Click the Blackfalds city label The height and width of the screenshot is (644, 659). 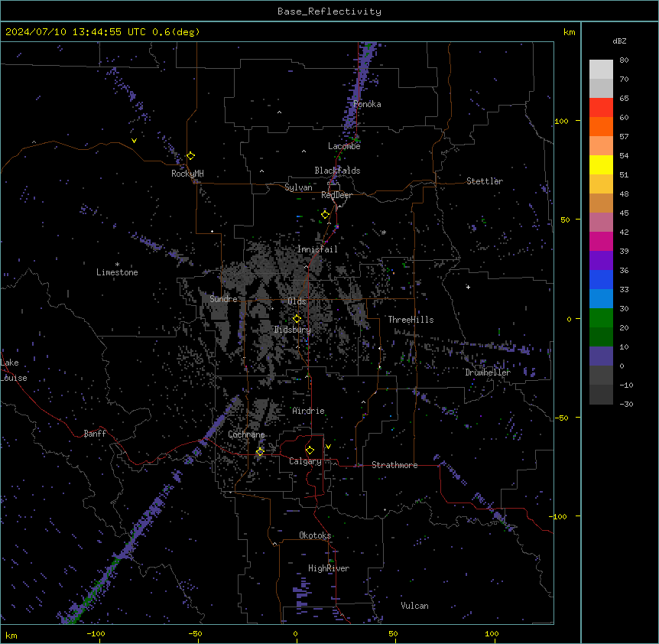[x=337, y=171]
